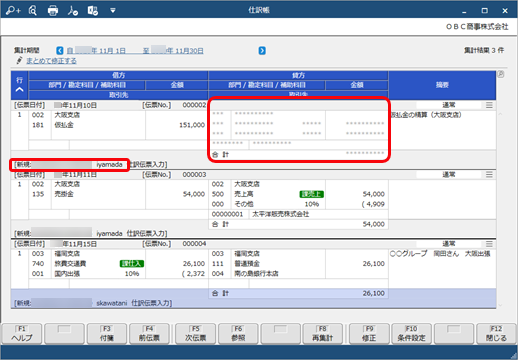Screen dimensions: 518x360
Task: Click the 貸方 column header
Action: pyautogui.click(x=298, y=75)
